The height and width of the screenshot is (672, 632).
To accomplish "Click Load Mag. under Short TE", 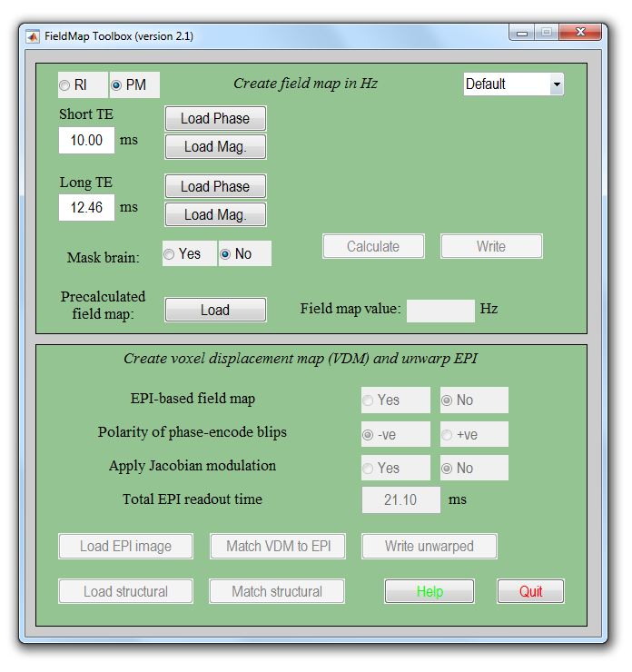I will tap(215, 146).
